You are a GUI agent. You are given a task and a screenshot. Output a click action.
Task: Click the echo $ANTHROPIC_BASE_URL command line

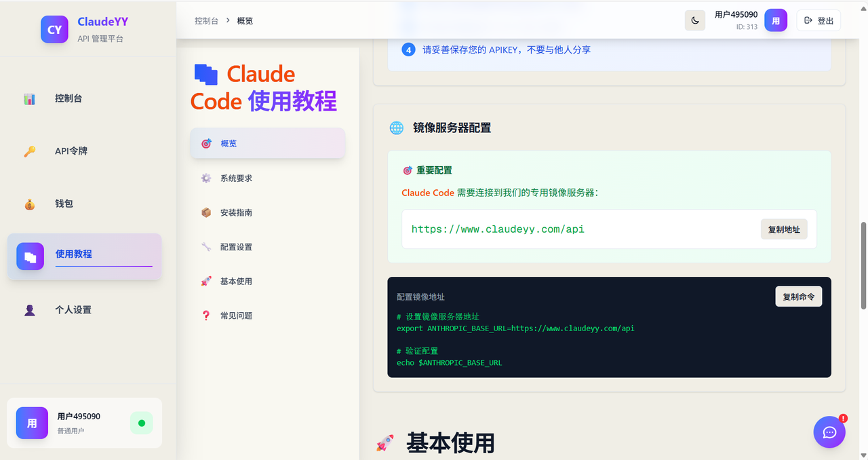pyautogui.click(x=450, y=363)
